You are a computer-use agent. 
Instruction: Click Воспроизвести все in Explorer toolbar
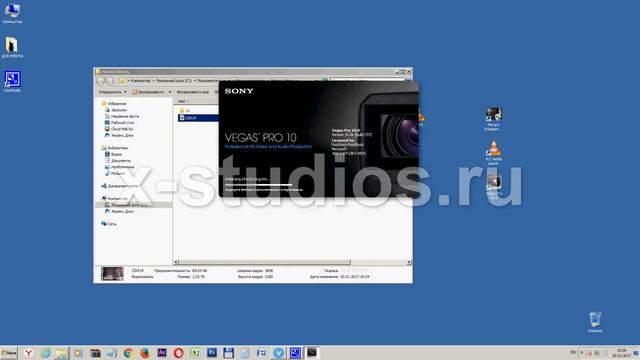pyautogui.click(x=193, y=92)
